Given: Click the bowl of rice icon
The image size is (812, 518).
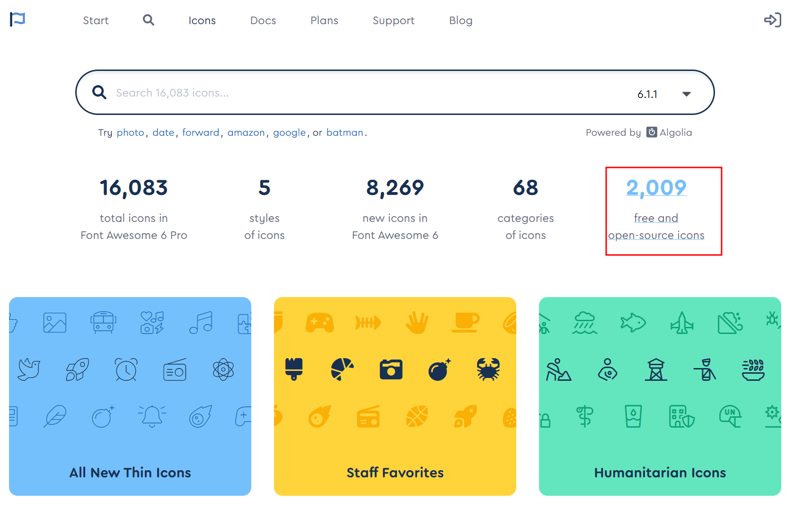Looking at the screenshot, I should point(753,369).
